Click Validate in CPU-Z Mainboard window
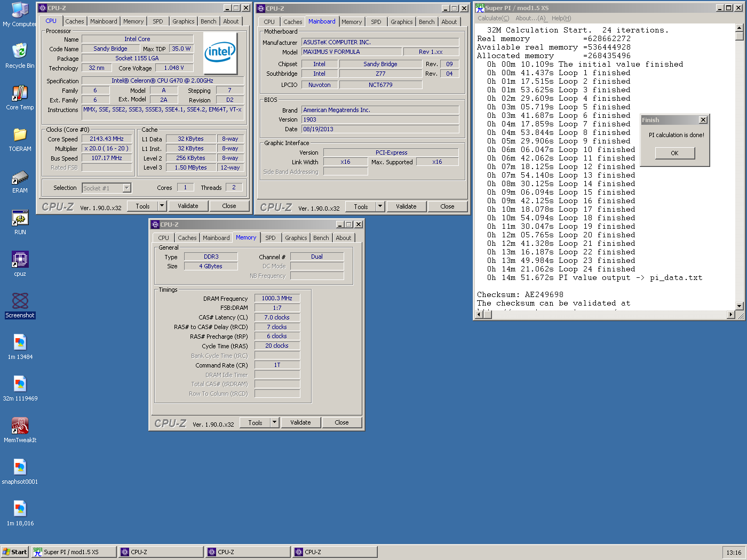Viewport: 747px width, 560px height. click(406, 206)
